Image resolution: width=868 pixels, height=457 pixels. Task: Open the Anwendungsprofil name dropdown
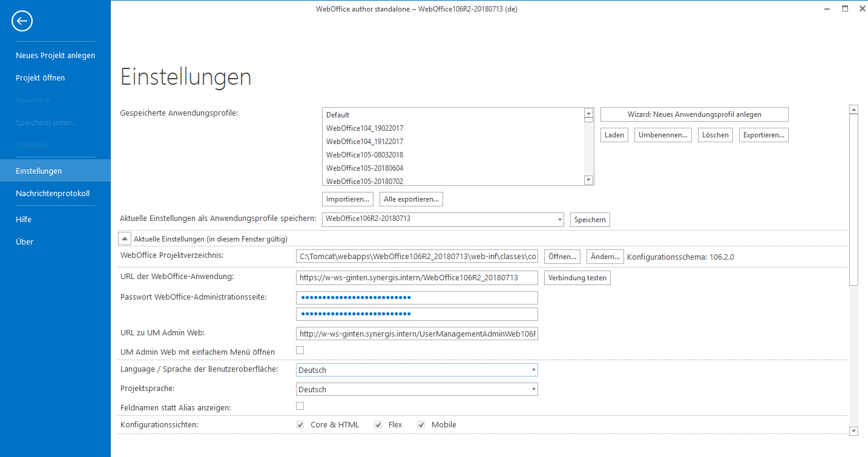point(559,220)
